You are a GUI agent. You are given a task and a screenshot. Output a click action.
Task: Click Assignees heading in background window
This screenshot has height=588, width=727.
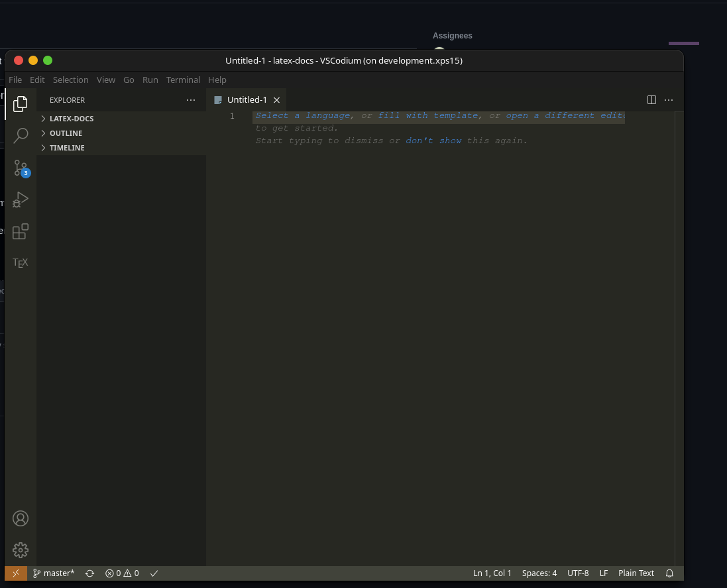453,36
